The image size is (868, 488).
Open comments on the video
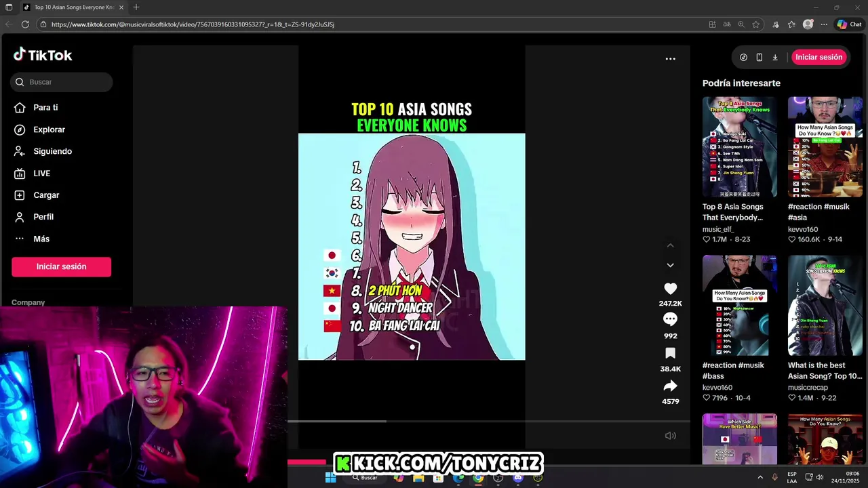[x=670, y=319]
